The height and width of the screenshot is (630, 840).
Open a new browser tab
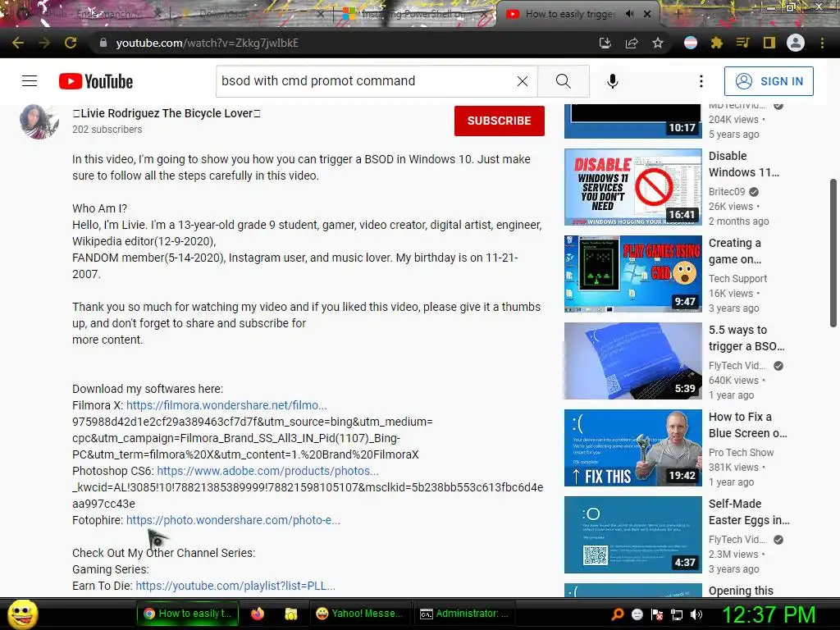click(x=678, y=14)
